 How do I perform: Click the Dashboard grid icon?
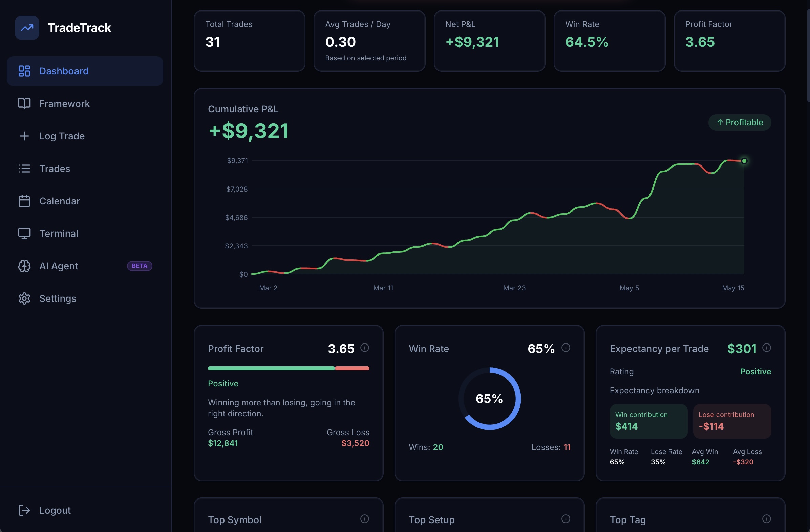24,71
